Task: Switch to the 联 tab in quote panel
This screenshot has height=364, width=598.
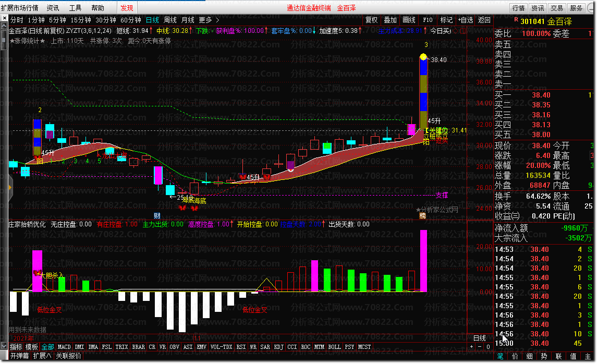Action: click(x=558, y=356)
